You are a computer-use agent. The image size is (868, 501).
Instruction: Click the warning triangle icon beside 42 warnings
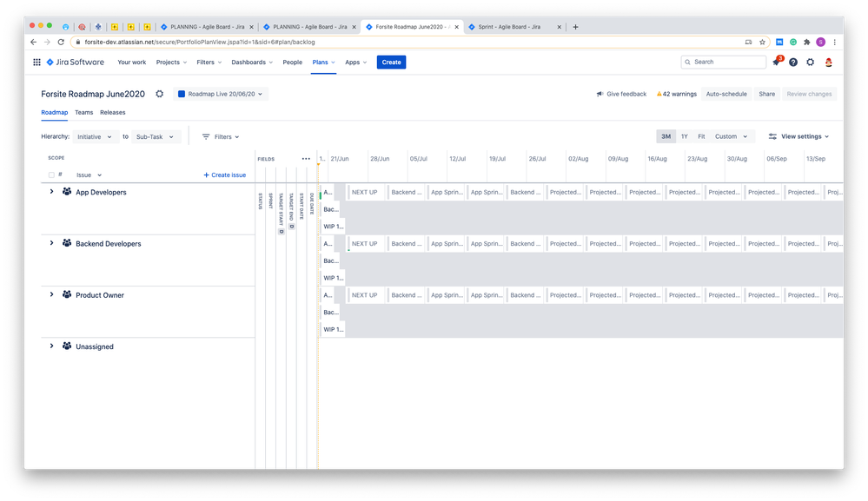[659, 94]
